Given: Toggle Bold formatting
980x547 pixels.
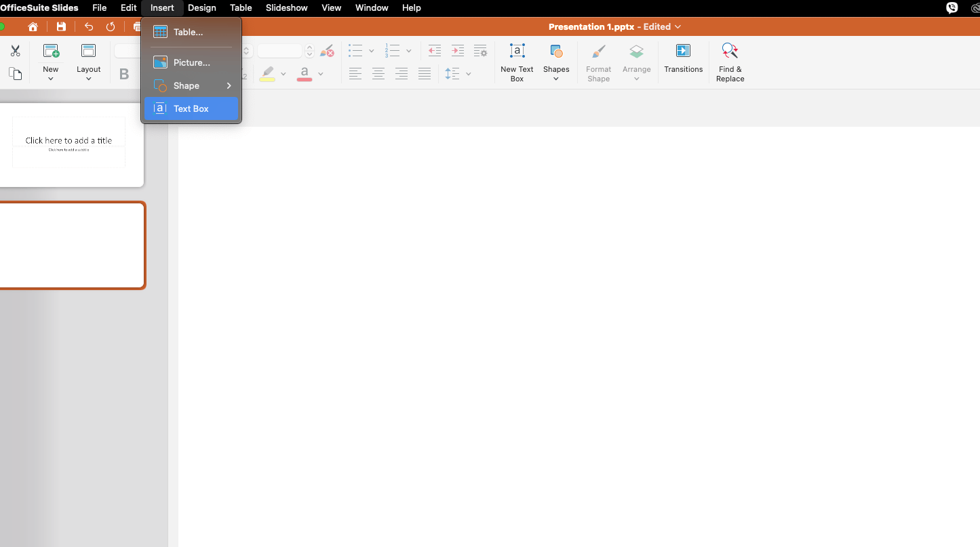Looking at the screenshot, I should click(x=124, y=74).
